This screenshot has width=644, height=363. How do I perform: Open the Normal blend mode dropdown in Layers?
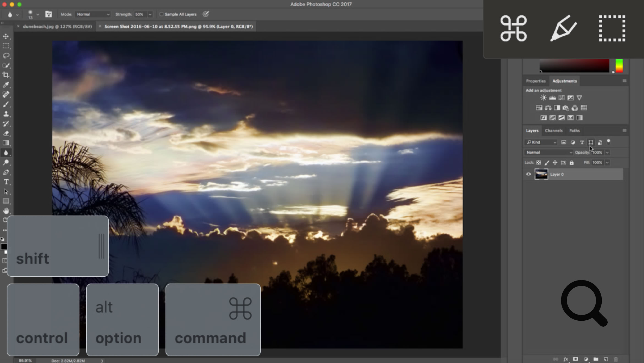548,152
